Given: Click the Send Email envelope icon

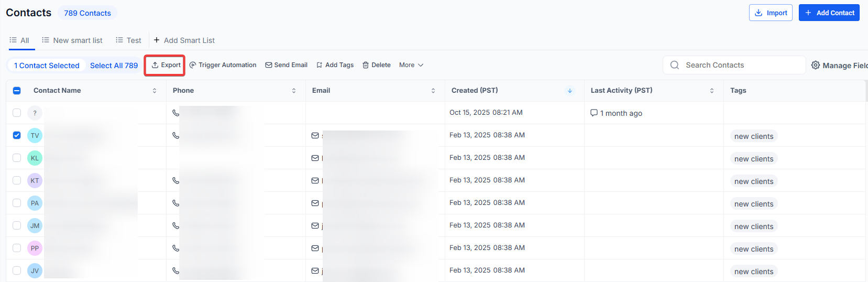Looking at the screenshot, I should click(269, 65).
